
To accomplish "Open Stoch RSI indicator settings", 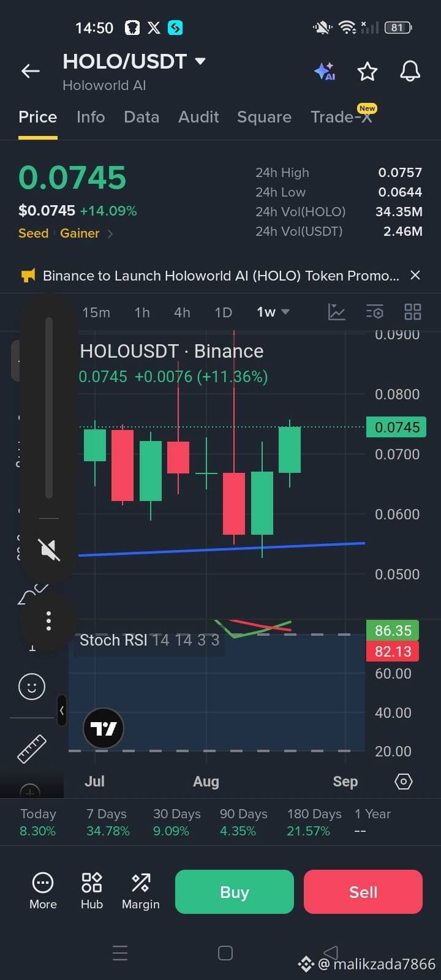I will (x=149, y=640).
